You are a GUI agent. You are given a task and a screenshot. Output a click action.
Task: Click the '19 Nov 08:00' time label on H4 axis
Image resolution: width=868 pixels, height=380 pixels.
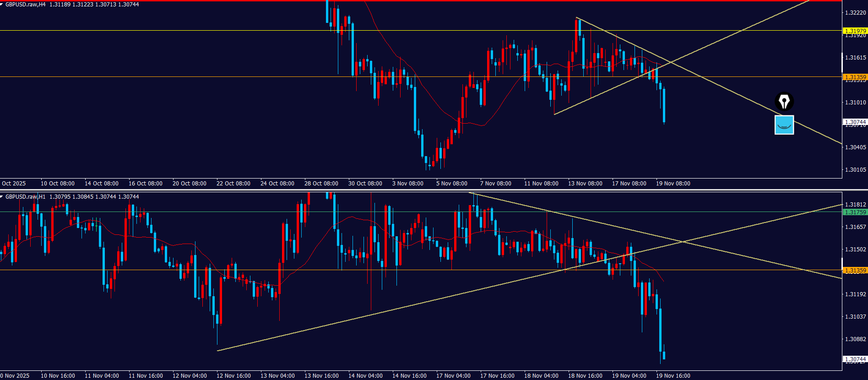coord(673,184)
